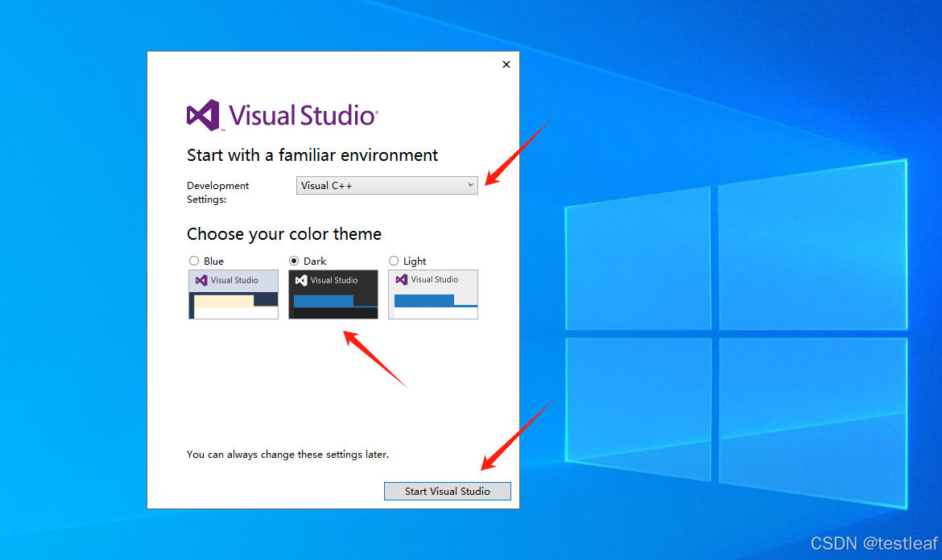Click the text about changing settings later
The image size is (942, 560).
287,454
